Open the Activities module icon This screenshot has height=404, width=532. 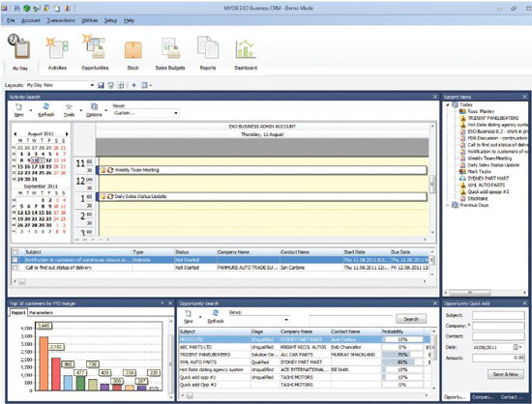point(57,47)
